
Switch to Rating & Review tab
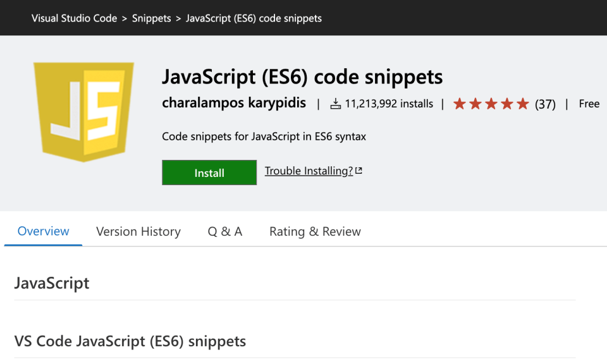[315, 231]
